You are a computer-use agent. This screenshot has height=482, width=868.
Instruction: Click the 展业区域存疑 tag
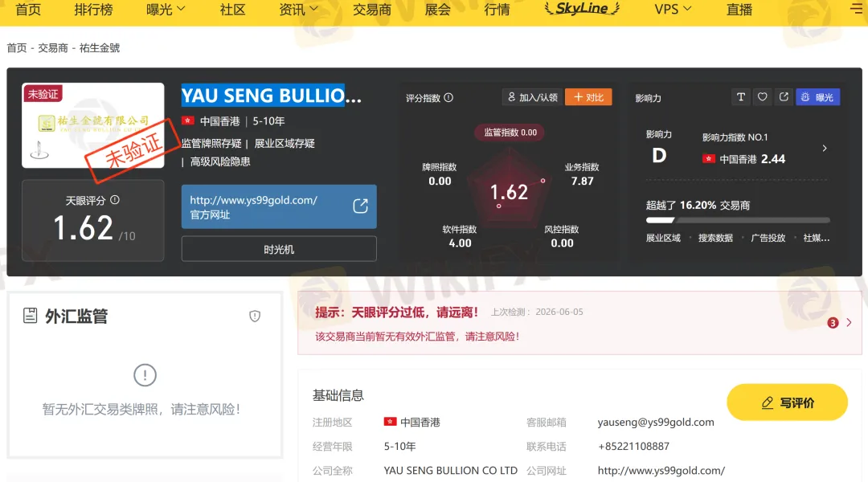(285, 143)
